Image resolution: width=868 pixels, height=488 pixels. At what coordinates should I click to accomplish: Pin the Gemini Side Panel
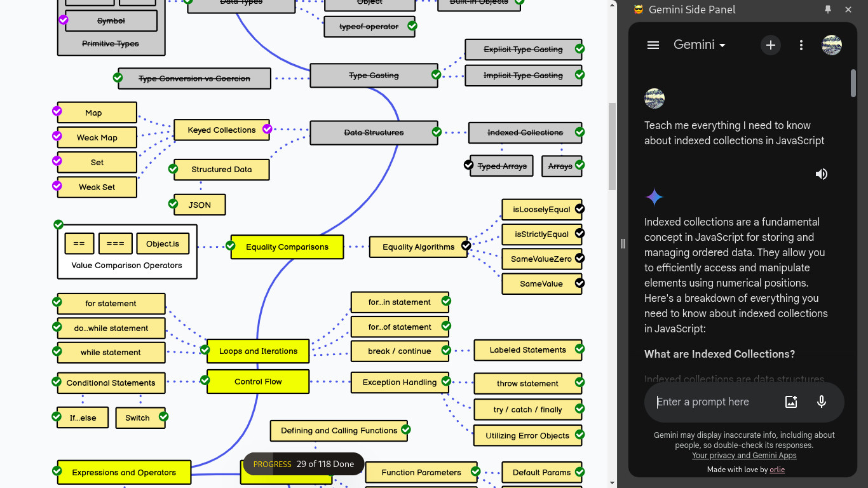click(828, 10)
